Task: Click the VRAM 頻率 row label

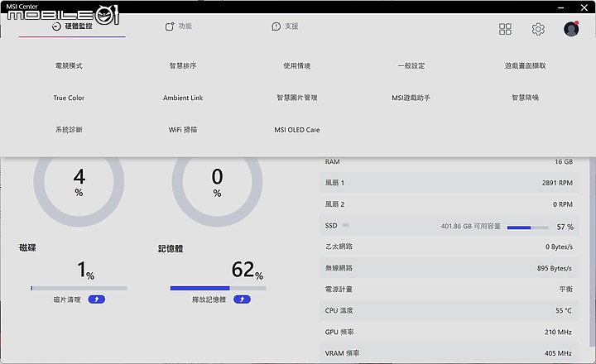Action: coord(342,353)
